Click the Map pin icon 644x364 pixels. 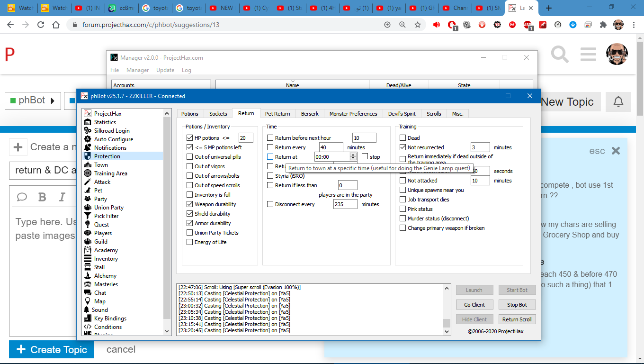pos(87,301)
